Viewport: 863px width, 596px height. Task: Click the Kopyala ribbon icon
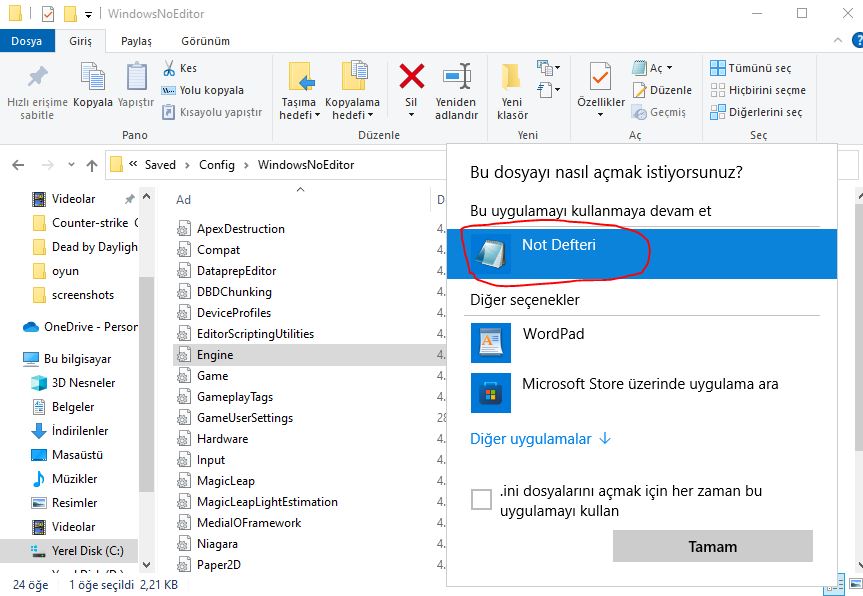click(x=93, y=76)
